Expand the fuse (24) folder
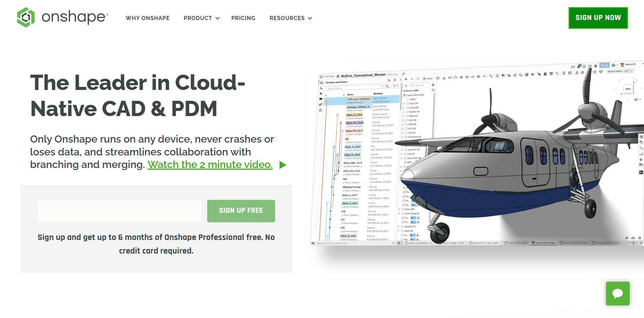 coord(404,104)
